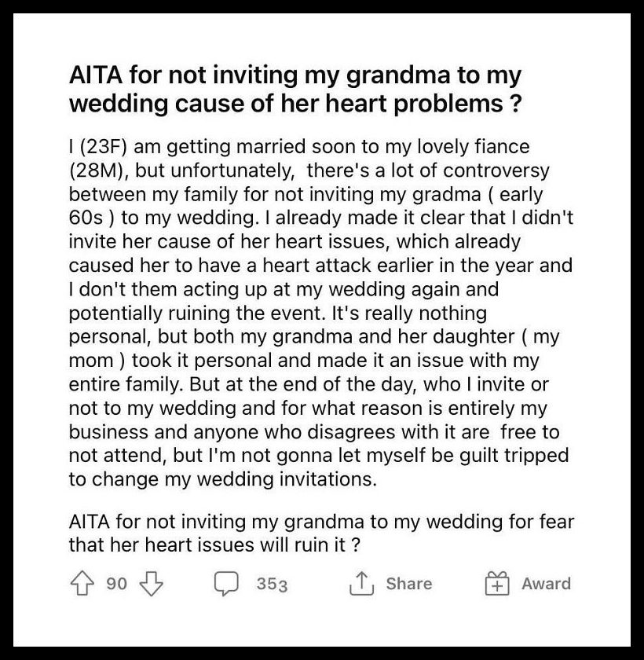The image size is (644, 660).
Task: Click the line "to change my wedding invitations."
Action: (x=222, y=479)
